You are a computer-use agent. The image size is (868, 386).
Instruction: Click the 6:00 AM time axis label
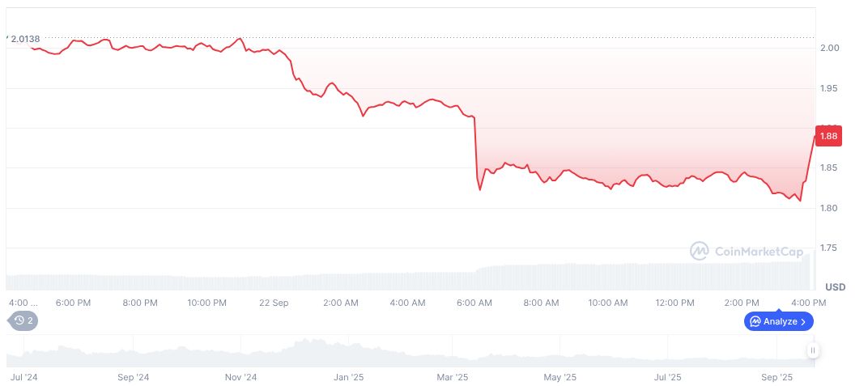coord(474,303)
